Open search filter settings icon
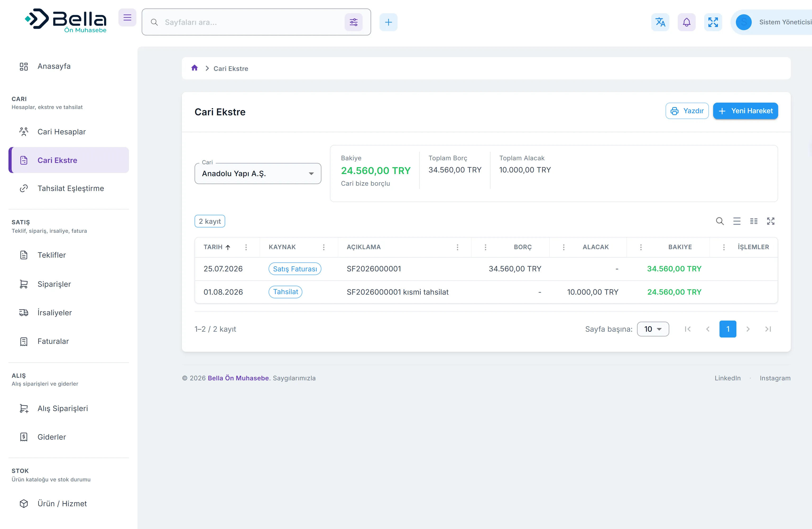Viewport: 812px width, 529px height. tap(353, 22)
